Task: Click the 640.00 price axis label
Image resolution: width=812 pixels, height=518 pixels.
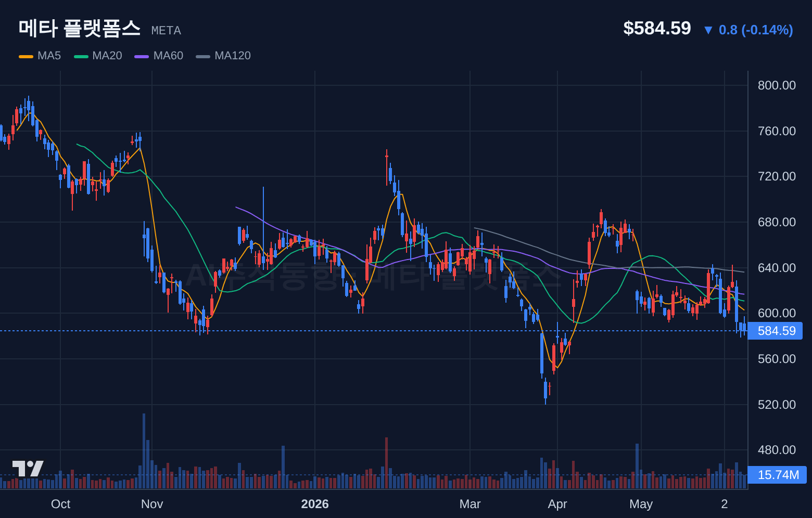Action: coord(777,268)
